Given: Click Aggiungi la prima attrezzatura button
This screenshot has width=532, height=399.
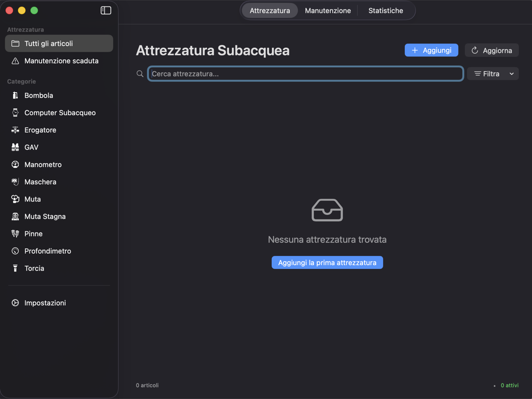Looking at the screenshot, I should coord(327,263).
